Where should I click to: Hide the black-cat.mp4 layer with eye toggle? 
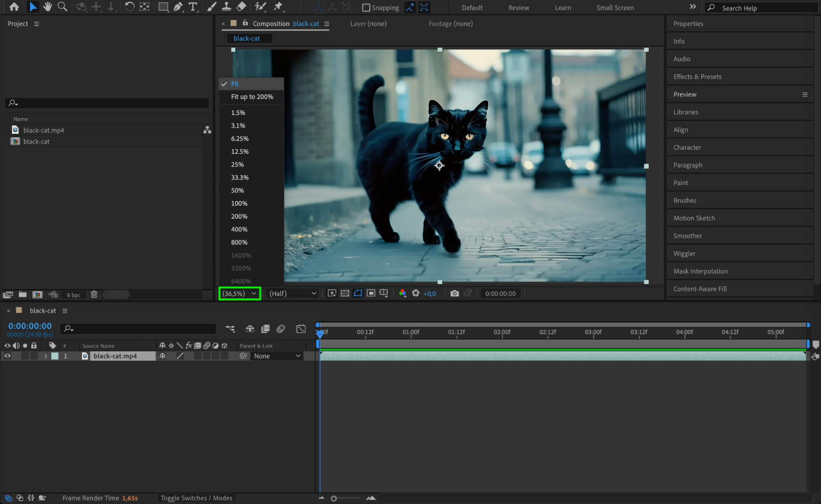tap(7, 356)
